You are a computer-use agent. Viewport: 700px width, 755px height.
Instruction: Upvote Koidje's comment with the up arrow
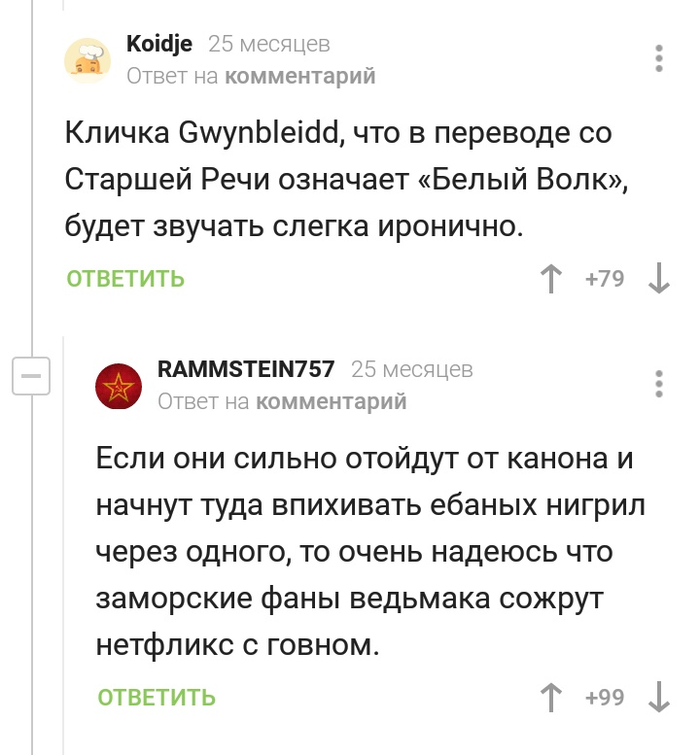pos(551,279)
